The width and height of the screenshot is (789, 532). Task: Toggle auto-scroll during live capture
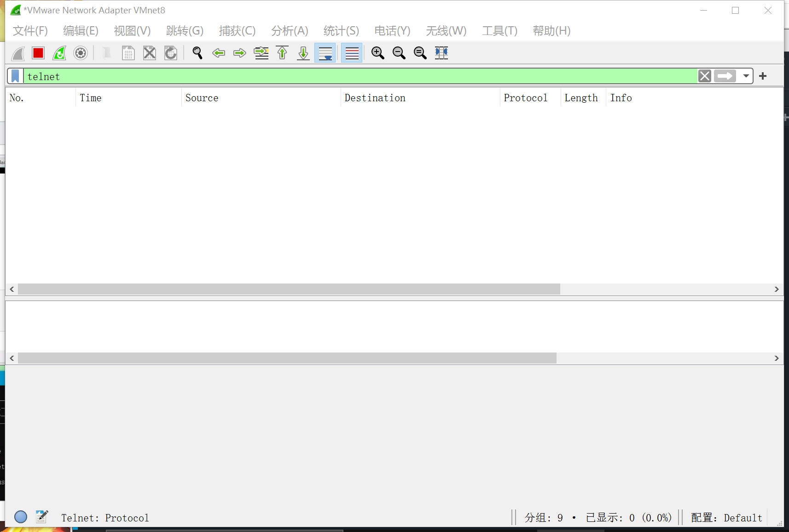(325, 53)
